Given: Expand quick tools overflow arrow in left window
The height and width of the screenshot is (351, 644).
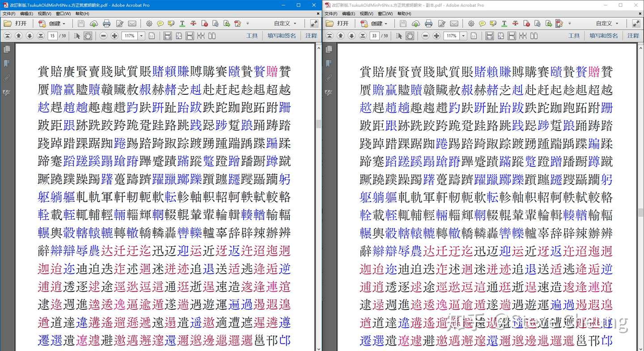Looking at the screenshot, I should pos(248,24).
